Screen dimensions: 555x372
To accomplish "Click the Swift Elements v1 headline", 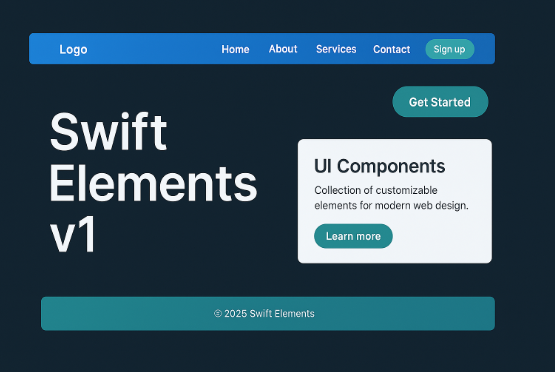I will [153, 182].
